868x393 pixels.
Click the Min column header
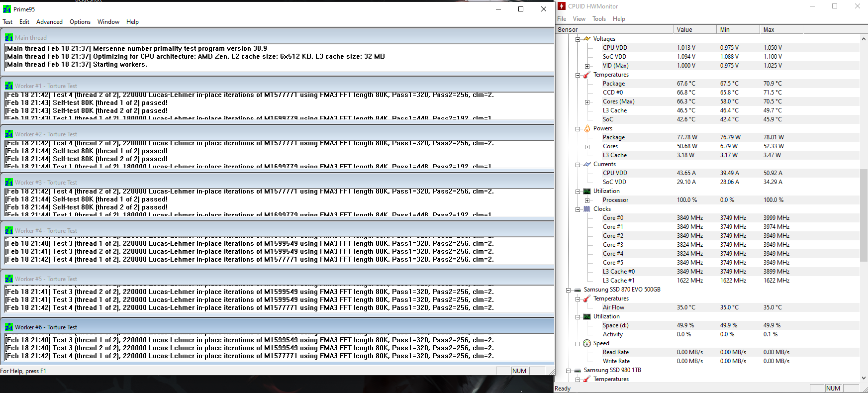tap(738, 29)
